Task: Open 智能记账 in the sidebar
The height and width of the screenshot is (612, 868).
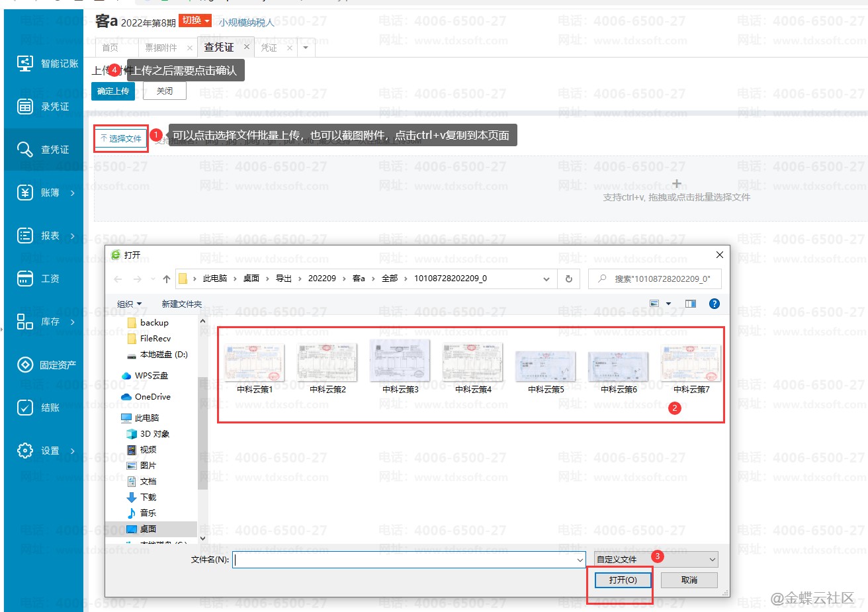Action: 46,64
